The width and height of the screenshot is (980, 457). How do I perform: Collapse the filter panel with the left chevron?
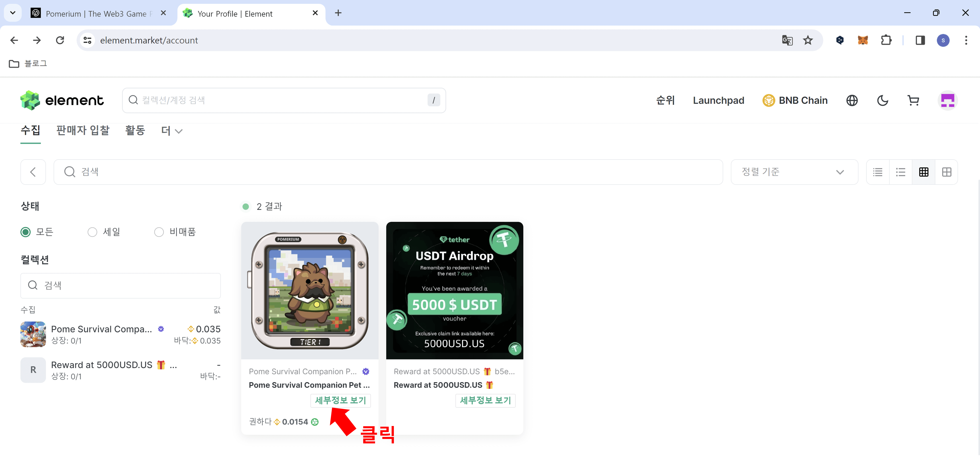point(33,172)
